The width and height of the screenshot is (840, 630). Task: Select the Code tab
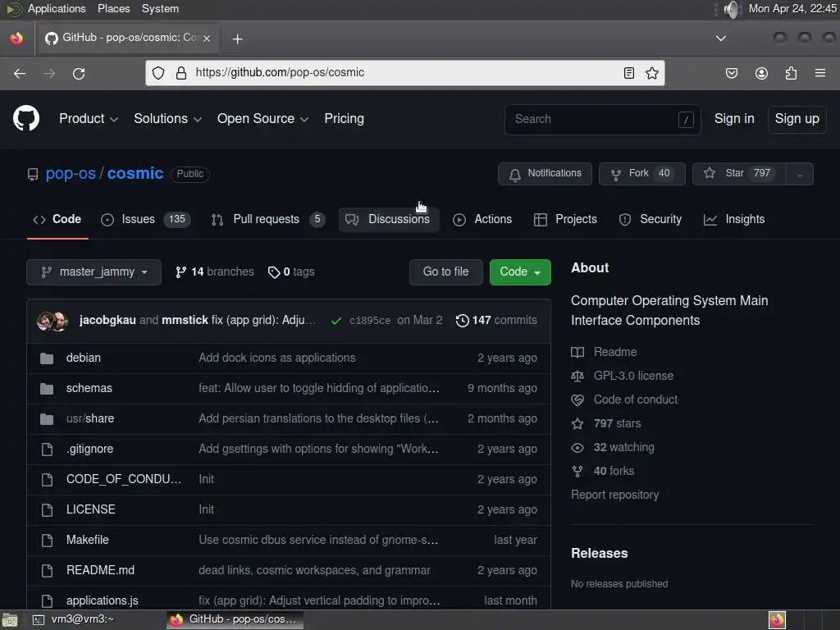57,220
